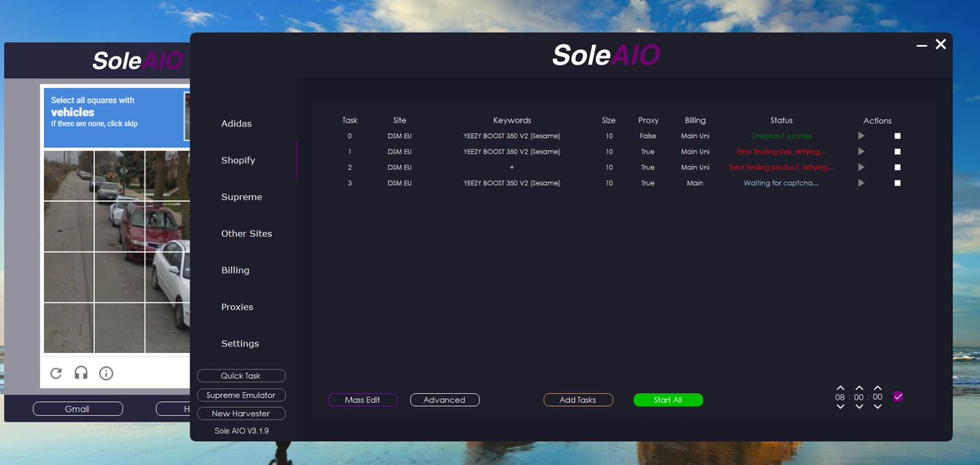Click Gmail button in harvester window

click(x=78, y=409)
